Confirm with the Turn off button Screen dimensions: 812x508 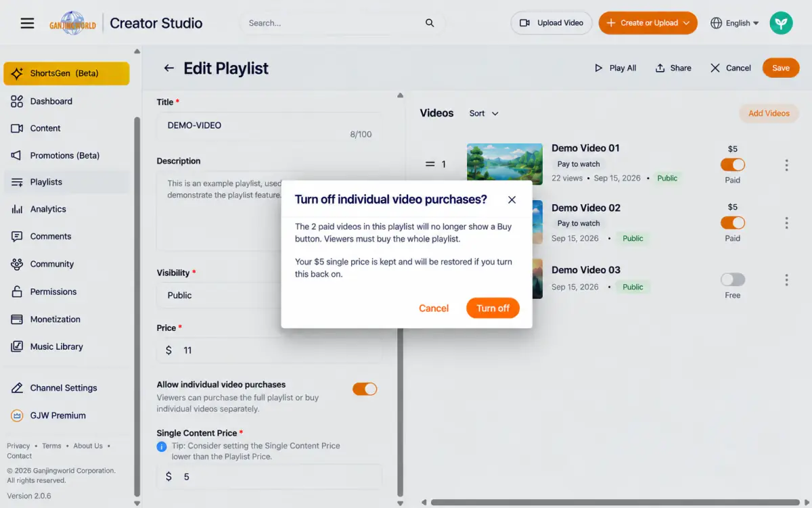point(493,308)
